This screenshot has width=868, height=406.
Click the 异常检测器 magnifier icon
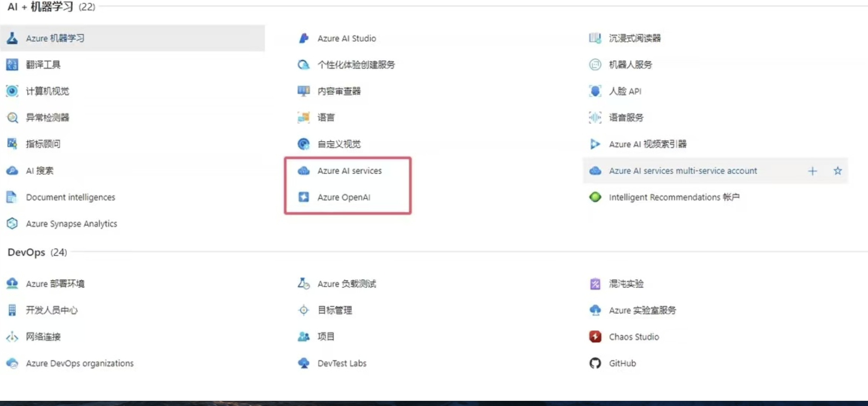[x=12, y=118]
